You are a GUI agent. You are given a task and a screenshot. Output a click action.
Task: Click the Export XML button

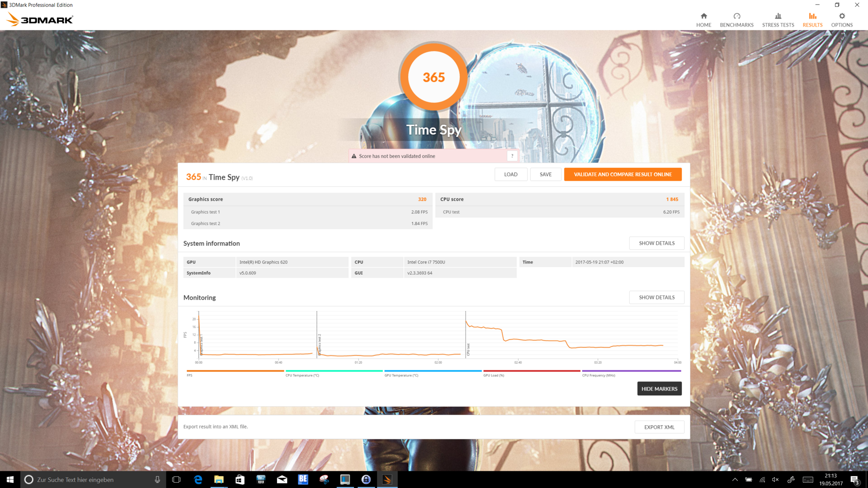659,427
